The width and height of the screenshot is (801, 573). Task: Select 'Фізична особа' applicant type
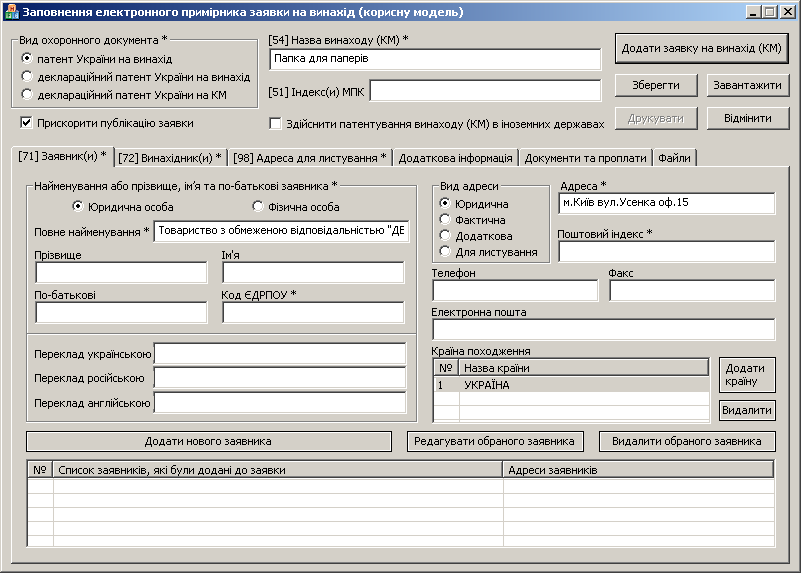[258, 206]
